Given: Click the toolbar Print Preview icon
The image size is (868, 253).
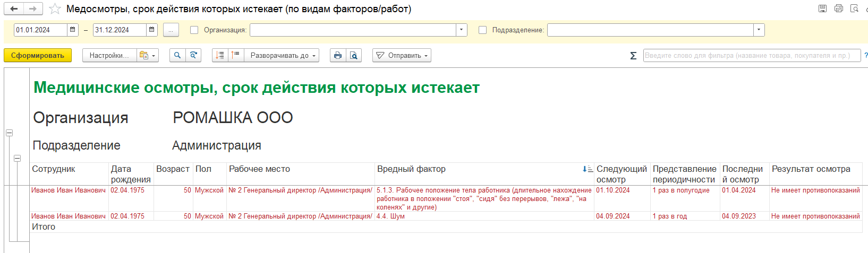Looking at the screenshot, I should pos(354,55).
